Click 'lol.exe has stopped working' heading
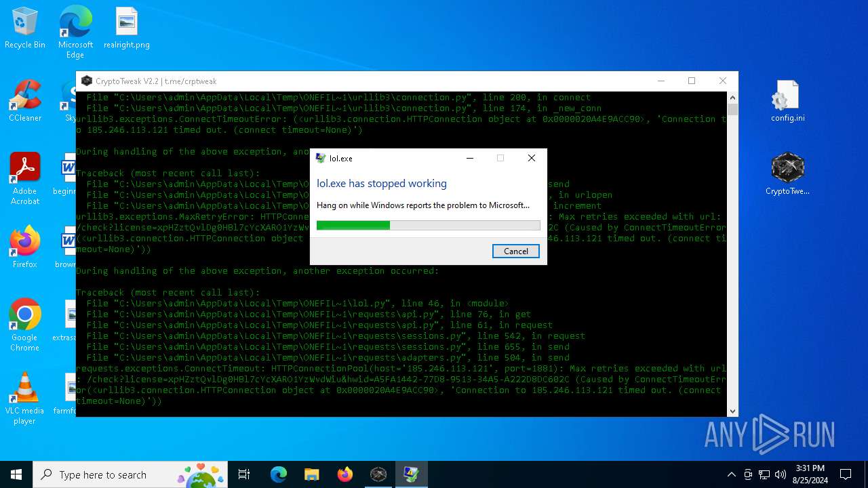This screenshot has height=488, width=868. click(382, 183)
